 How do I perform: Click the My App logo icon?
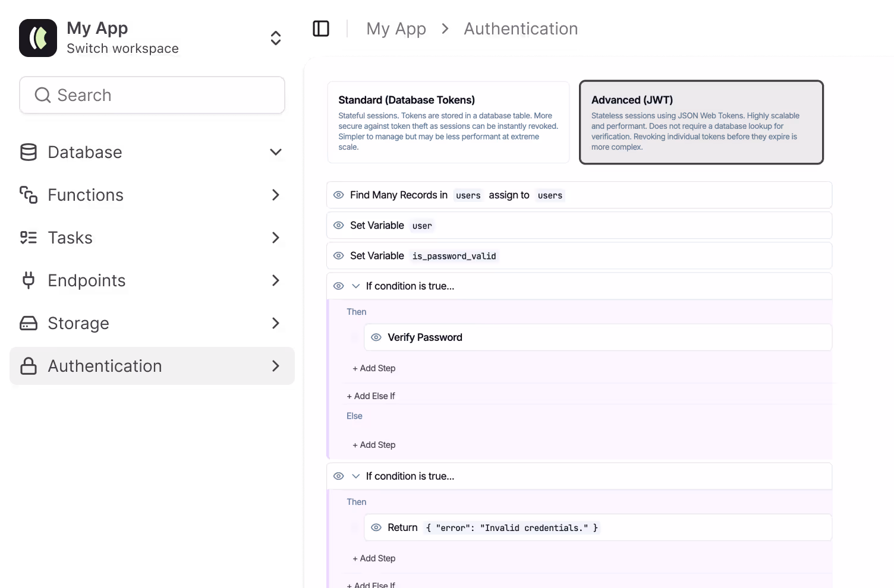[38, 38]
